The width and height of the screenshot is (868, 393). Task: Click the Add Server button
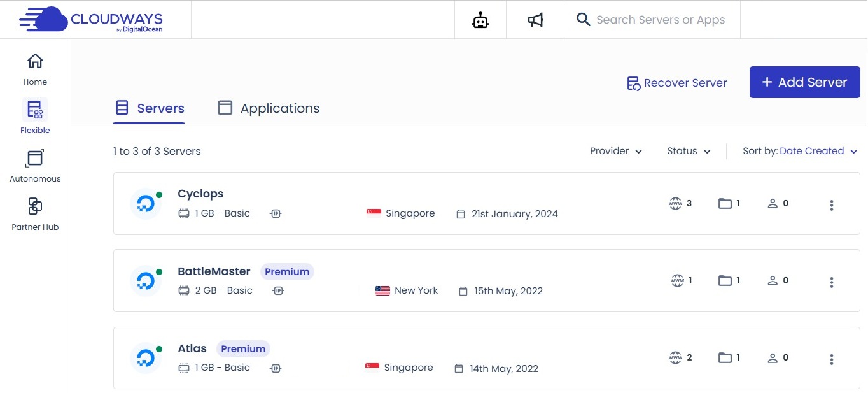[804, 82]
